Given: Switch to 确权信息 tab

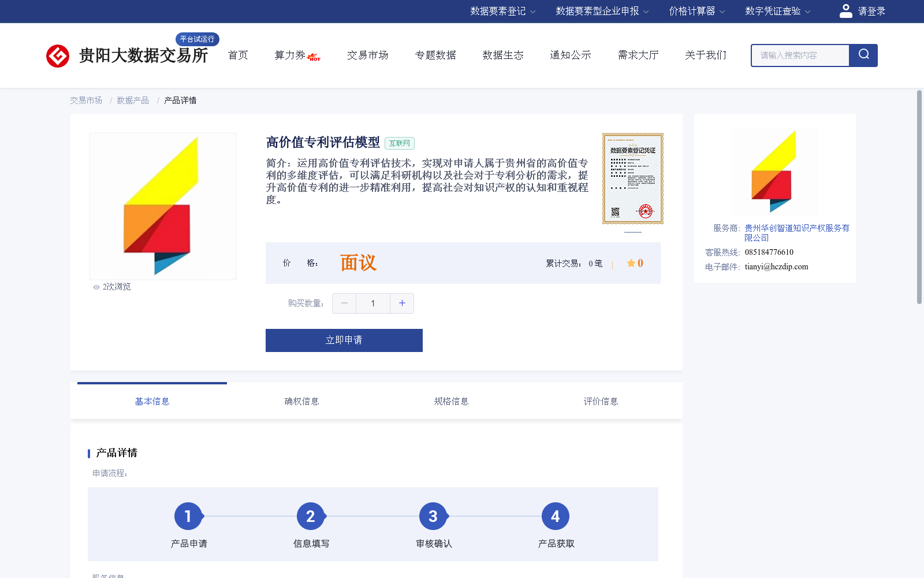Looking at the screenshot, I should [x=302, y=401].
